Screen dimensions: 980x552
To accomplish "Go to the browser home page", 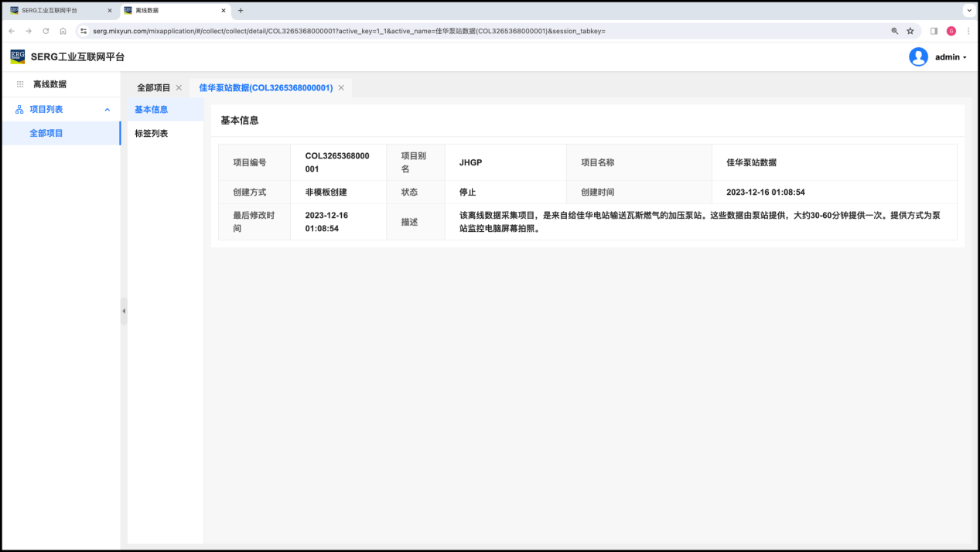I will [63, 31].
